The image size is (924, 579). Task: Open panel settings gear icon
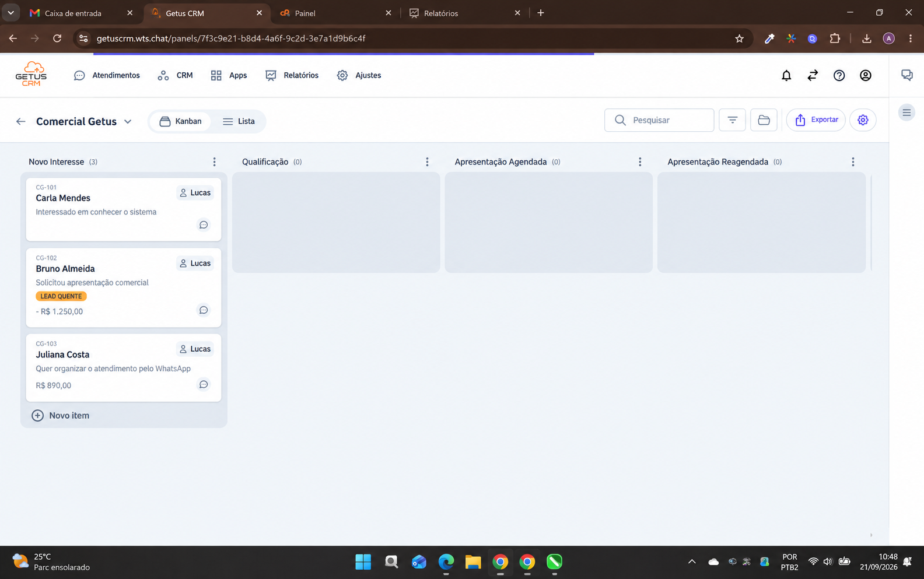pos(863,120)
